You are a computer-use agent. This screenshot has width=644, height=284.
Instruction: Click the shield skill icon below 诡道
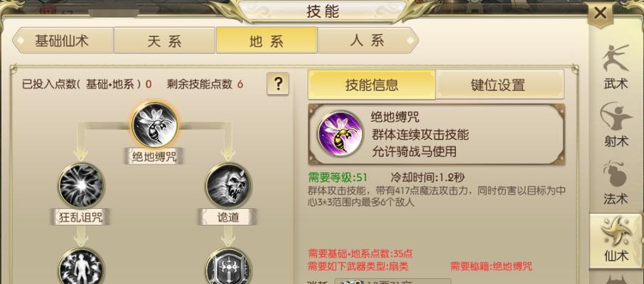[x=228, y=266]
